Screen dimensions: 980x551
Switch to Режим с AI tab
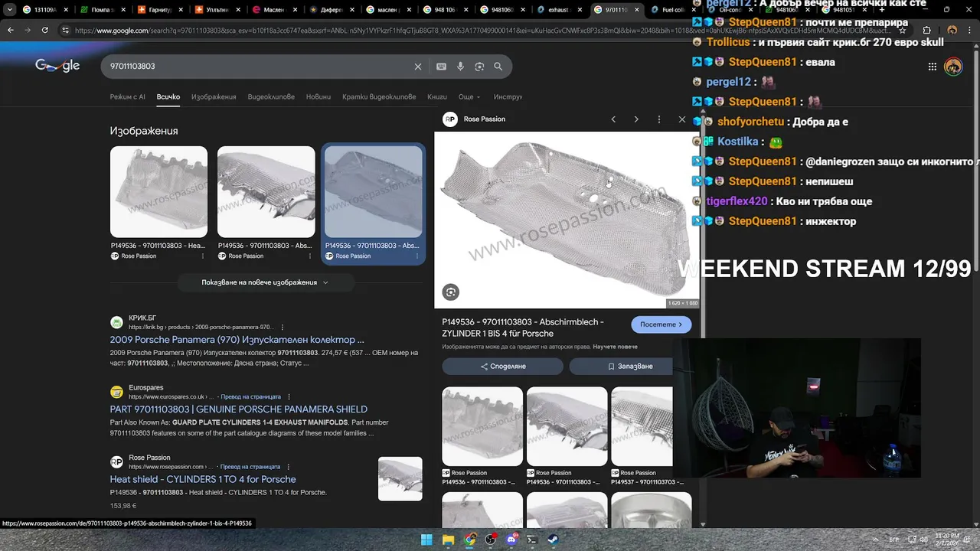coord(127,97)
